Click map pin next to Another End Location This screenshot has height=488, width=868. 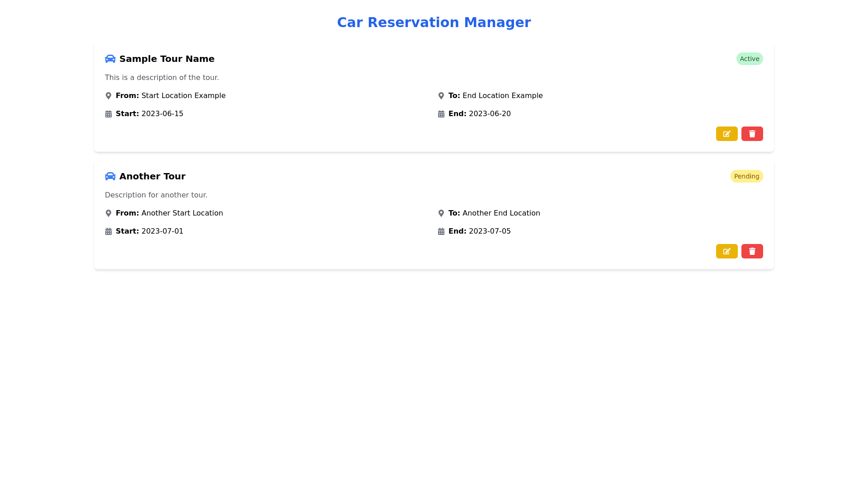(441, 213)
